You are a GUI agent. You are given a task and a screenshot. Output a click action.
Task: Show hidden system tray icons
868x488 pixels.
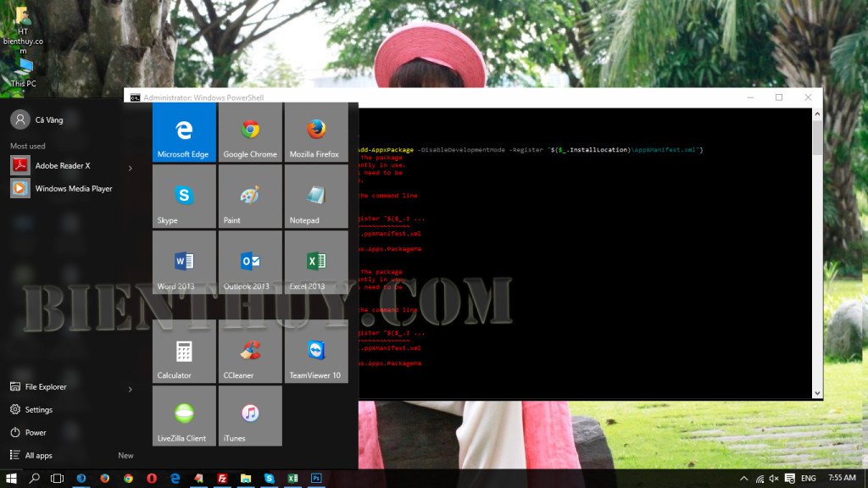(x=744, y=479)
